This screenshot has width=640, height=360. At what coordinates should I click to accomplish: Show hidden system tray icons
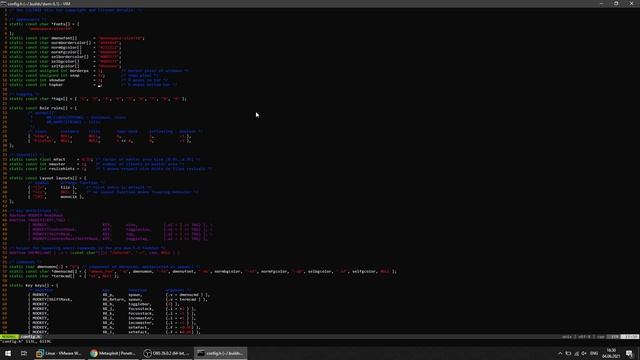coord(560,353)
